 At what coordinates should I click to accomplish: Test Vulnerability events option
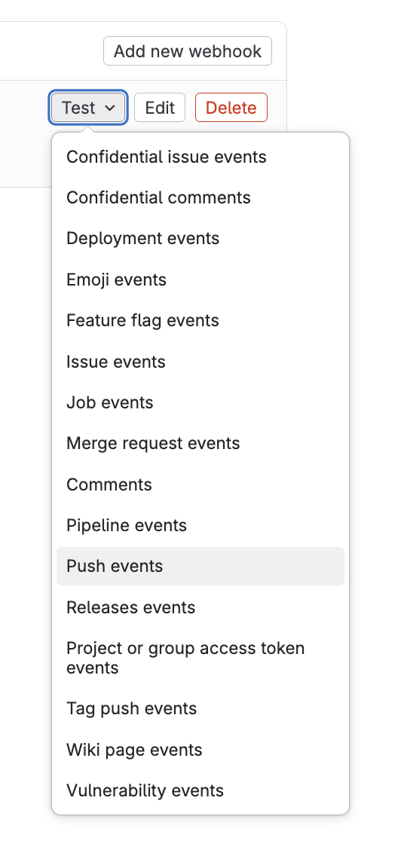[x=200, y=790]
